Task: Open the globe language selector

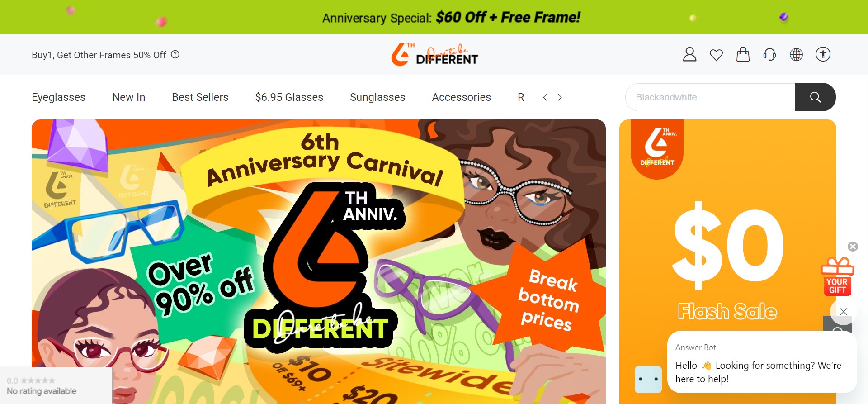Action: coord(796,55)
